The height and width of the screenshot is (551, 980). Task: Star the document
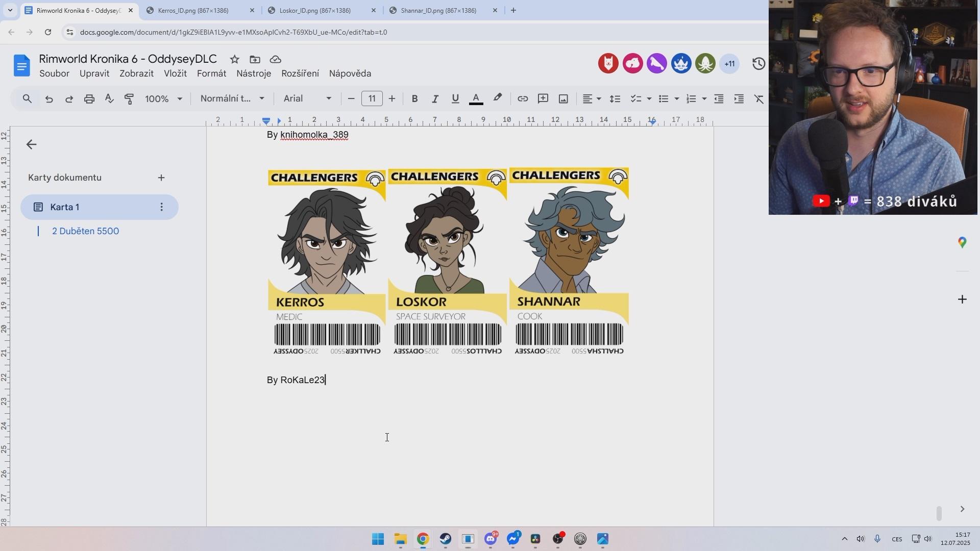coord(234,59)
